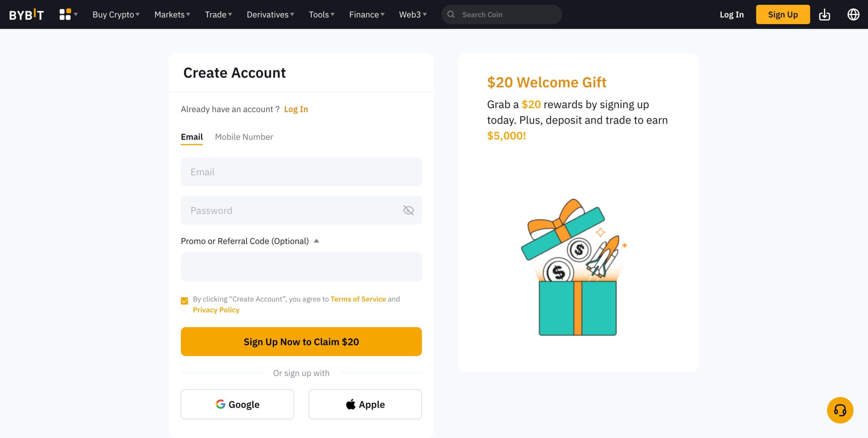Click Sign Up Now to Claim $20
868x438 pixels.
coord(301,341)
